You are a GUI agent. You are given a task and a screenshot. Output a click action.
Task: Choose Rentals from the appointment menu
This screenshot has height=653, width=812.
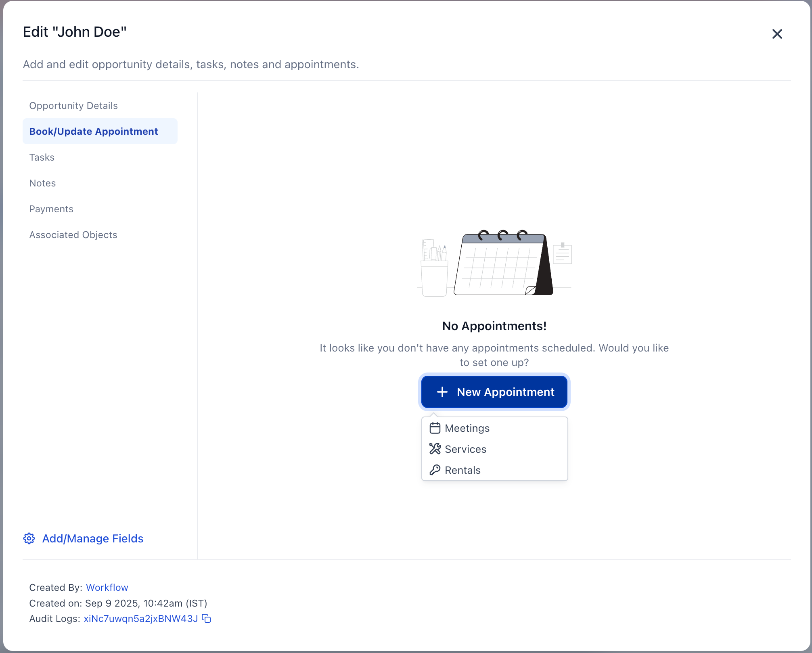(x=462, y=469)
